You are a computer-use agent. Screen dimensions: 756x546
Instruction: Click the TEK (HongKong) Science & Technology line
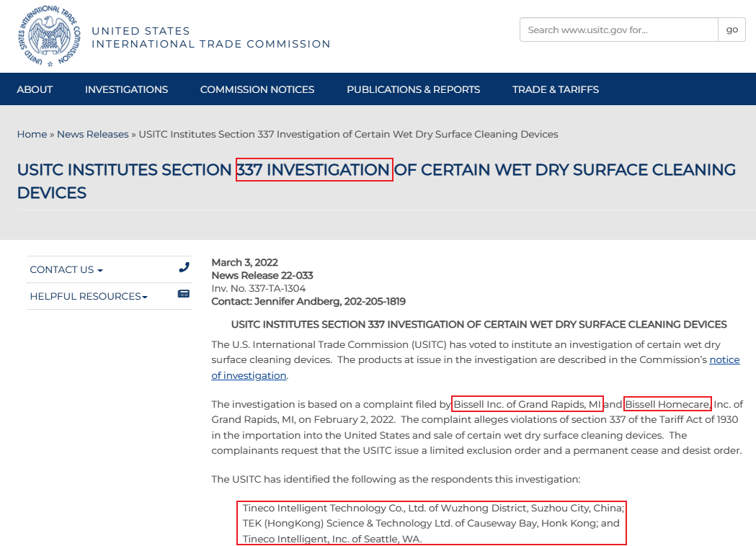click(x=431, y=524)
